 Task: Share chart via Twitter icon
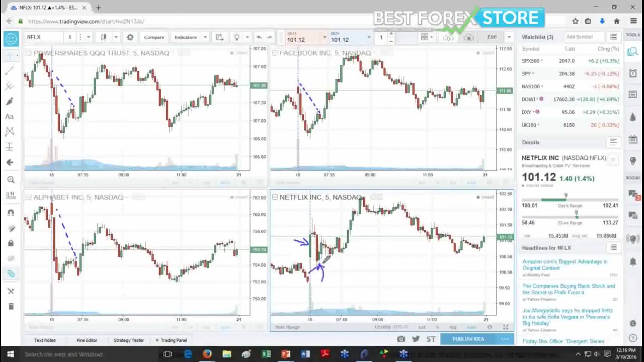click(x=416, y=339)
